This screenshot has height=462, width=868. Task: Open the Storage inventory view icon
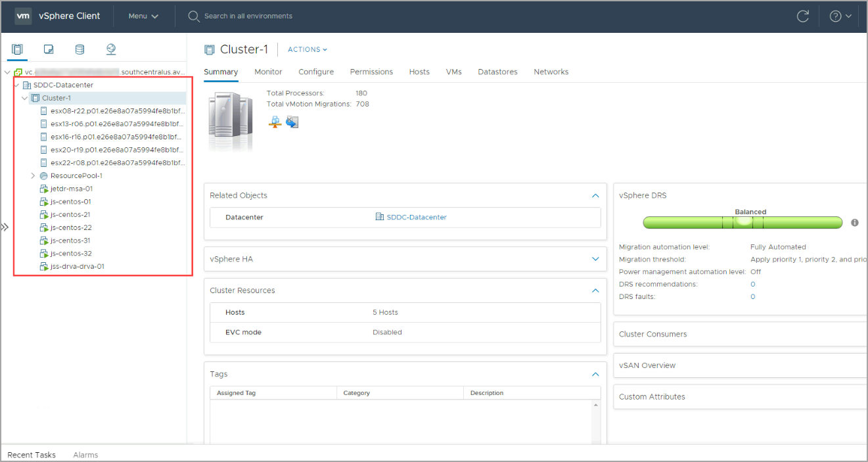[80, 49]
